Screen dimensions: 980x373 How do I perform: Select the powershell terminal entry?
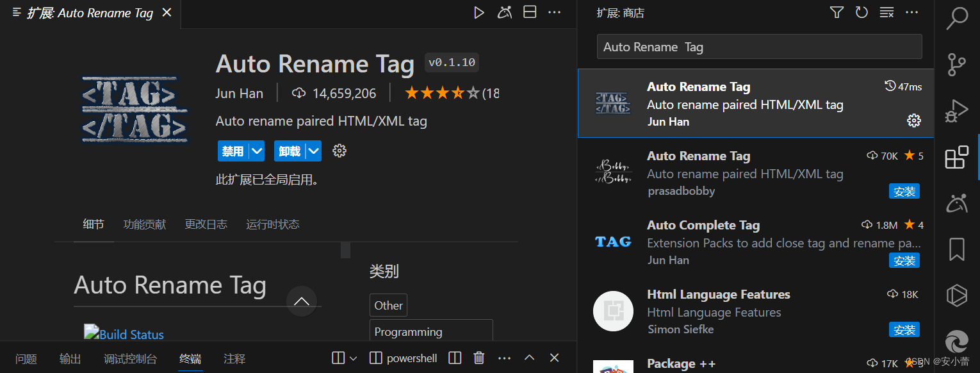(404, 358)
